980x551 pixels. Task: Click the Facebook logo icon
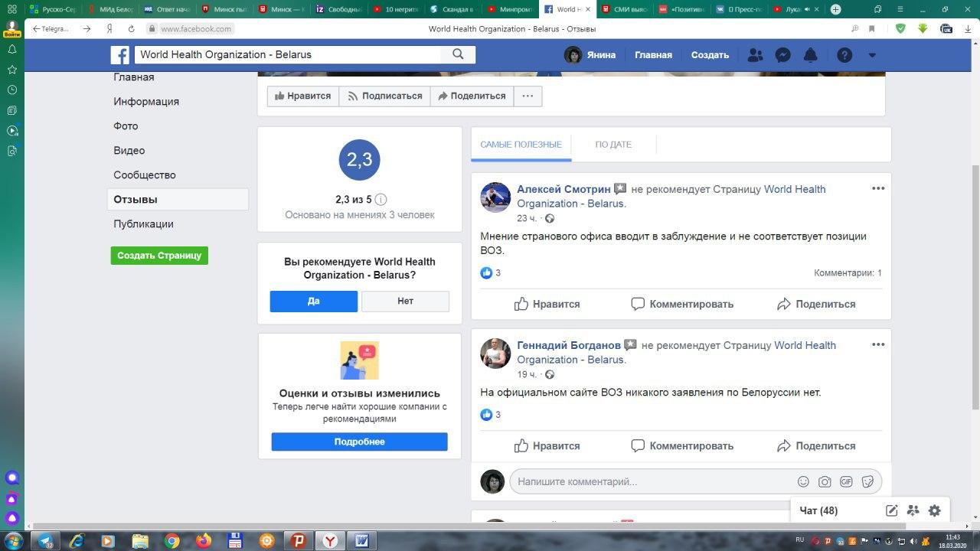(119, 55)
